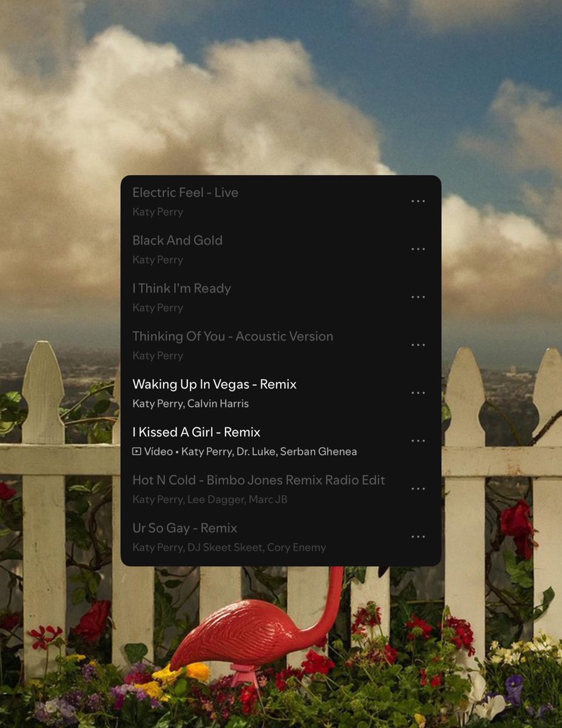This screenshot has height=728, width=562.
Task: Open more options for Waking Up In Vegas
Action: [418, 393]
